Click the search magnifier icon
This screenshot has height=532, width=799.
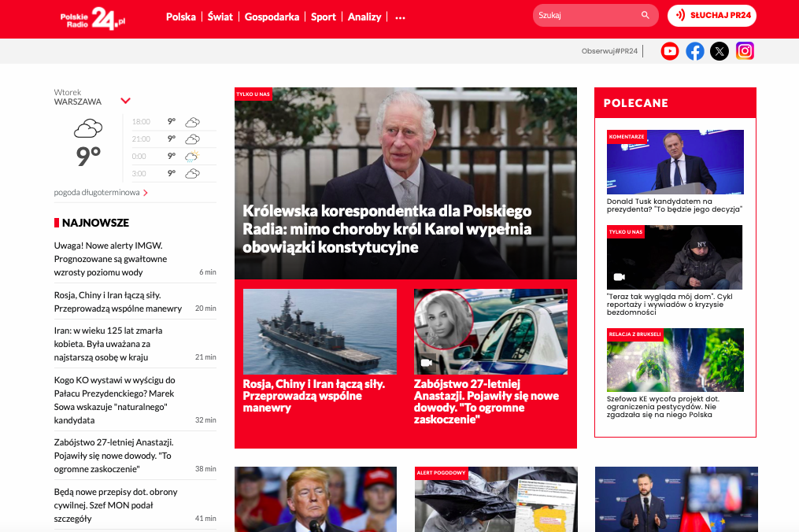click(645, 16)
